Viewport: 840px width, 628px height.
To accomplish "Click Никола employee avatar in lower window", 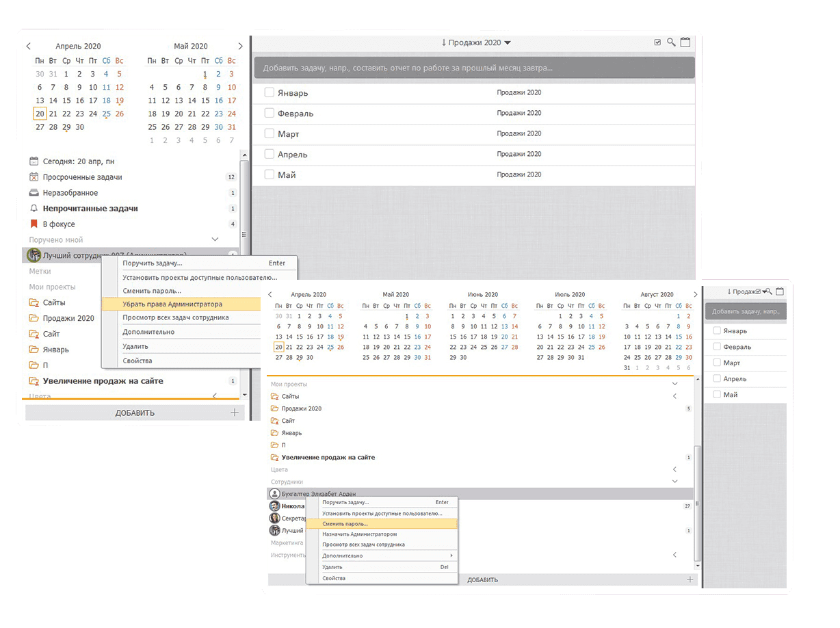I will point(274,506).
